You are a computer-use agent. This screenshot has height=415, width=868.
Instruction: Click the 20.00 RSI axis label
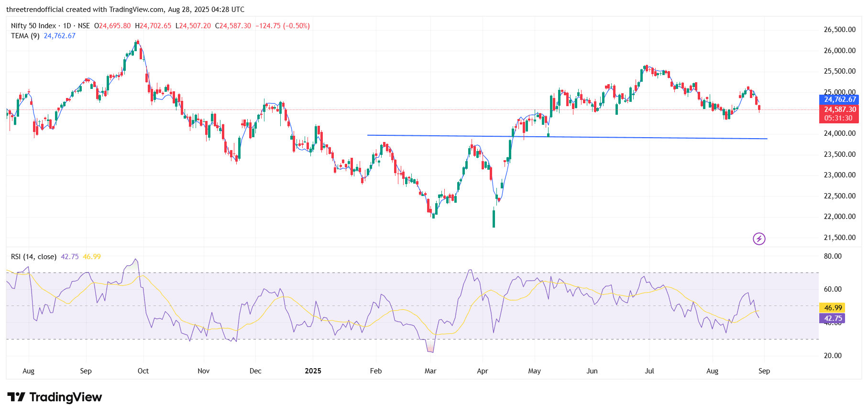(833, 356)
